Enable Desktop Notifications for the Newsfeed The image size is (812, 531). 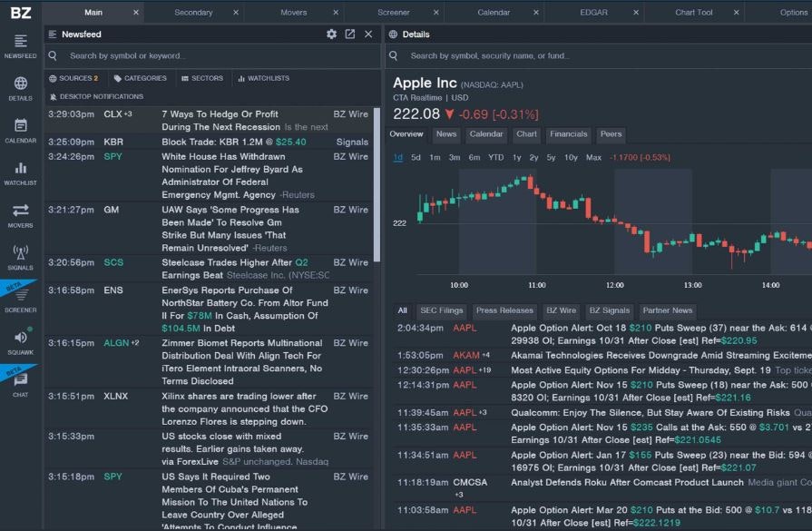coord(99,96)
